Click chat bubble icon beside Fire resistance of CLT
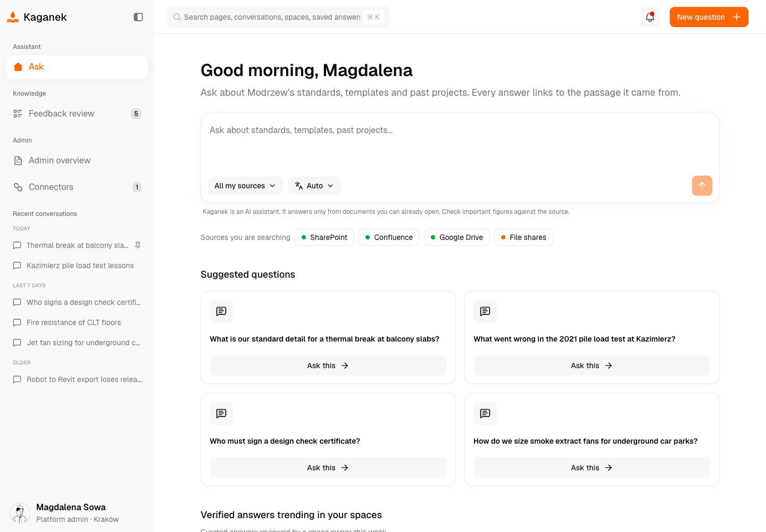766x532 pixels. [x=17, y=322]
